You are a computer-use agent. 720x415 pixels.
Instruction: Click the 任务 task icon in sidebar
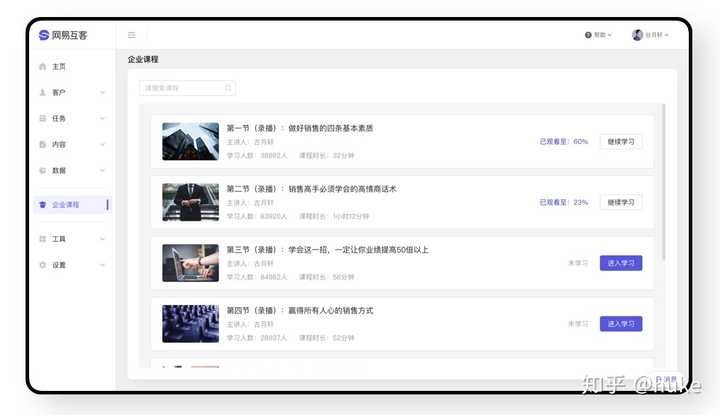(43, 118)
